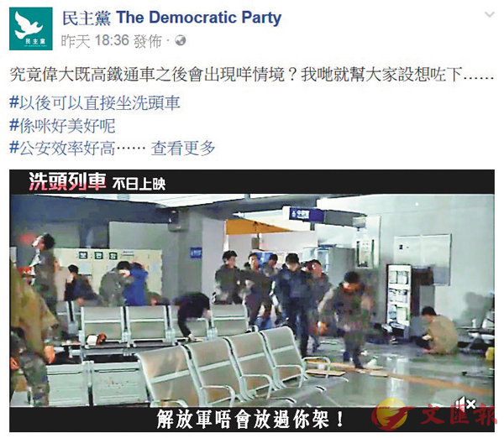Image resolution: width=504 pixels, height=438 pixels.
Task: Click the man crouching at right of video
Action: (438, 331)
